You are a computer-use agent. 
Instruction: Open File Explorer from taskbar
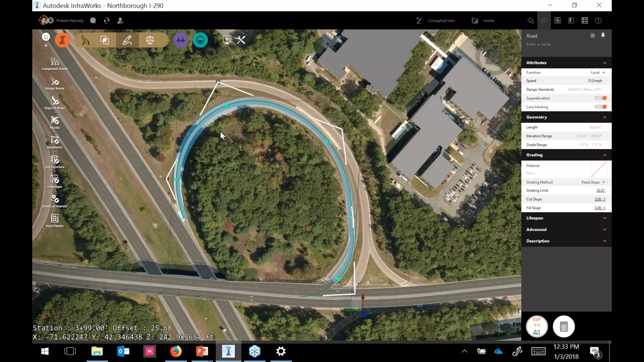pos(97,351)
